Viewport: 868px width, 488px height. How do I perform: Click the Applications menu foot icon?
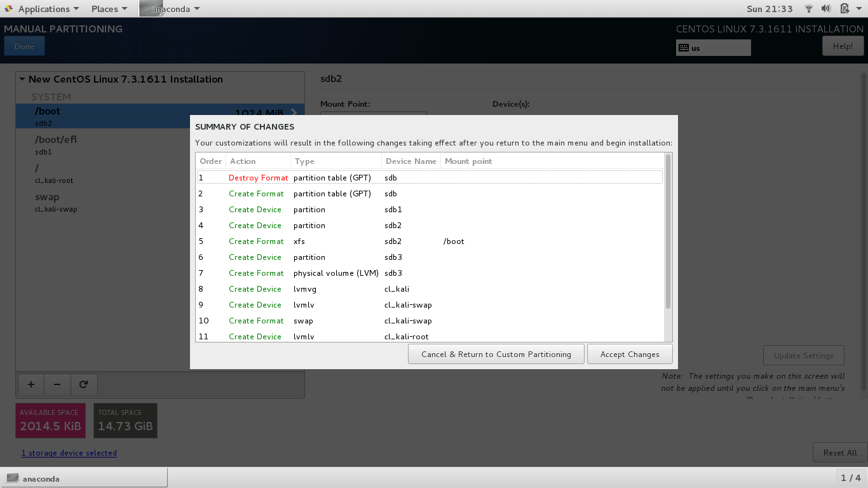point(8,9)
